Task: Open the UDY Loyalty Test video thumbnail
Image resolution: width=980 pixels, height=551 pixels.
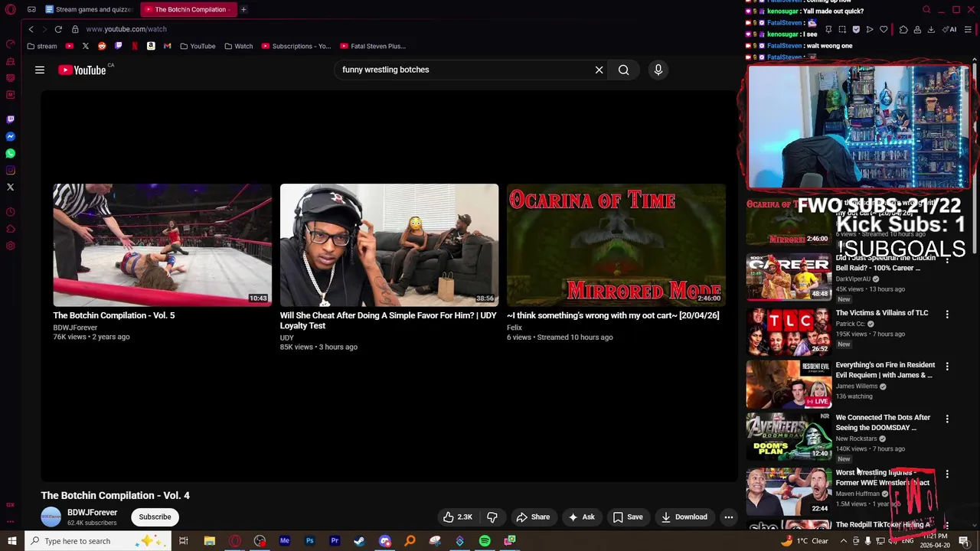Action: (389, 245)
